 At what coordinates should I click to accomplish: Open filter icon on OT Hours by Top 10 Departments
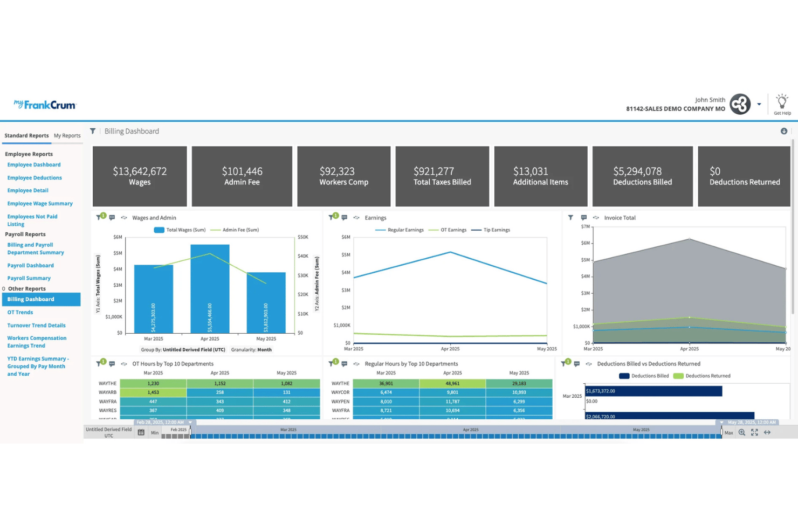point(99,364)
